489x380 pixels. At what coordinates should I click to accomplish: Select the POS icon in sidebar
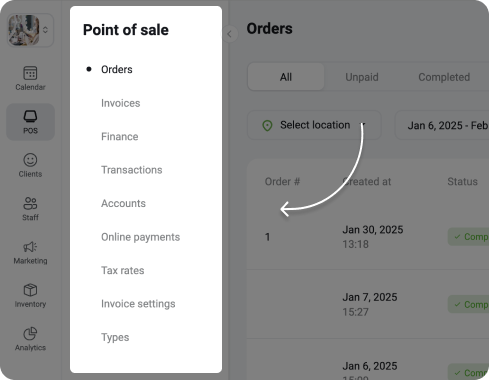click(30, 116)
